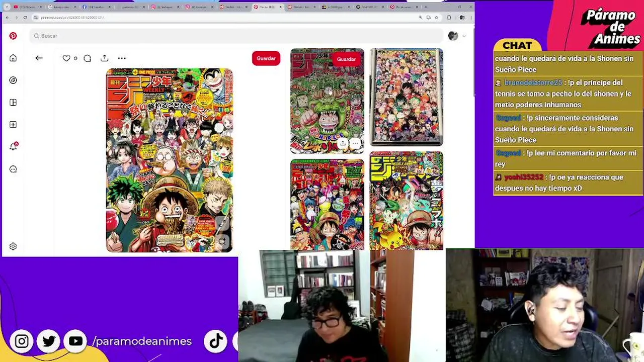Switch to the Facebook browser tab
The height and width of the screenshot is (362, 644).
(x=97, y=7)
